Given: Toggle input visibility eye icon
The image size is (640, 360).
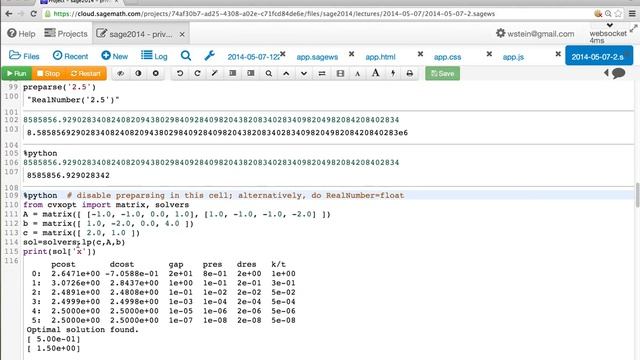Looking at the screenshot, I should (120, 73).
